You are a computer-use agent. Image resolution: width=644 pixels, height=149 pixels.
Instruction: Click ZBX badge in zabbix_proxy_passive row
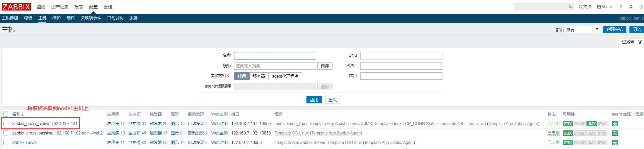pos(568,133)
